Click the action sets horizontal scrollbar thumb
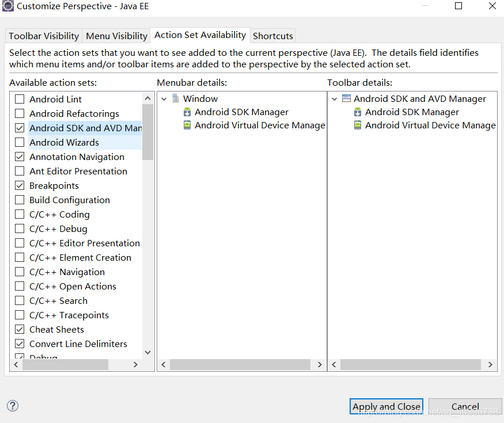Screen dimensions: 504x423 [66, 364]
